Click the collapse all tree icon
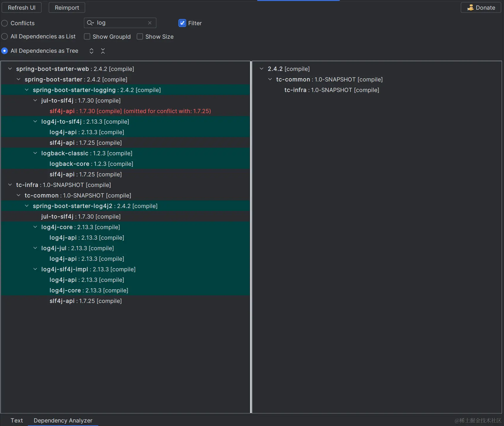504x426 pixels. [x=103, y=51]
